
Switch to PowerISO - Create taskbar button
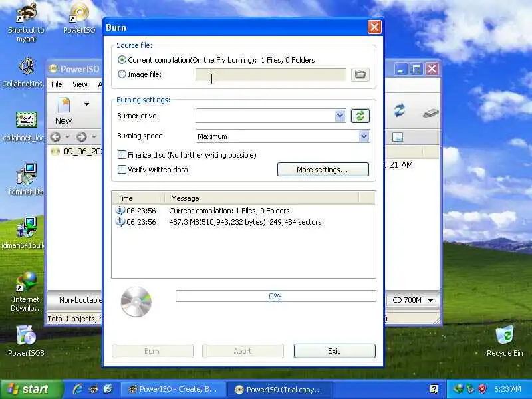173,389
